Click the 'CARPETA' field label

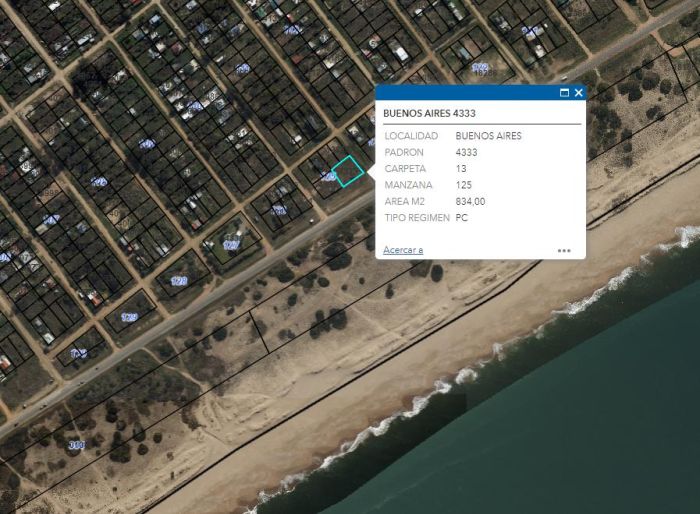405,169
